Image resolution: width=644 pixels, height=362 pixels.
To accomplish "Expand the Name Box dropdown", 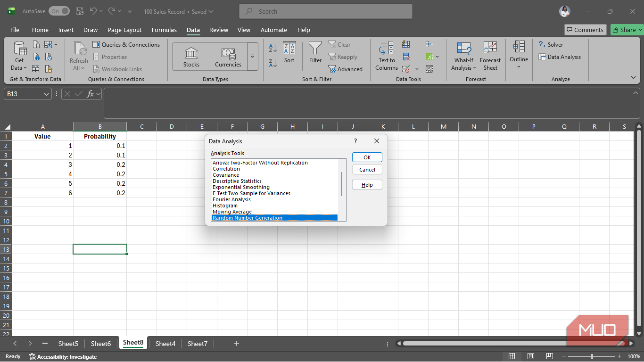I will [46, 94].
